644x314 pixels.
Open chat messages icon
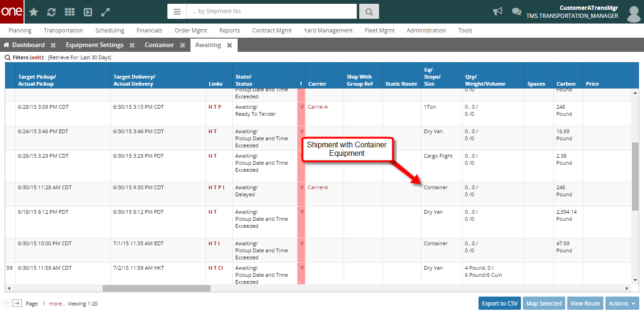pos(517,12)
